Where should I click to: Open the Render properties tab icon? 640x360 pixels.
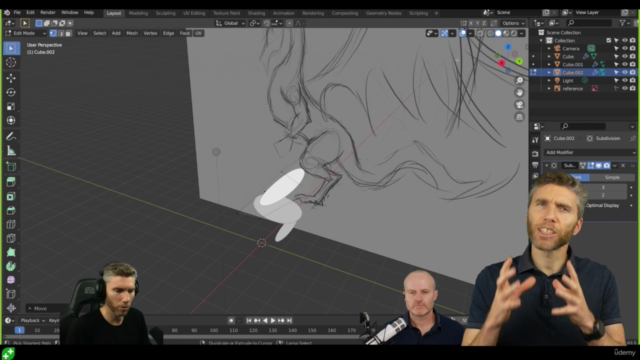(x=535, y=154)
